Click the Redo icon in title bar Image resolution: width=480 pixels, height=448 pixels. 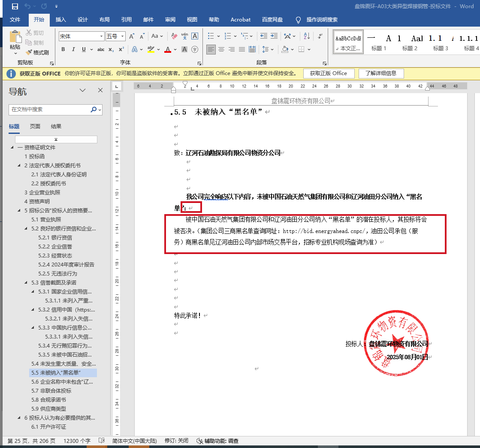coord(44,6)
